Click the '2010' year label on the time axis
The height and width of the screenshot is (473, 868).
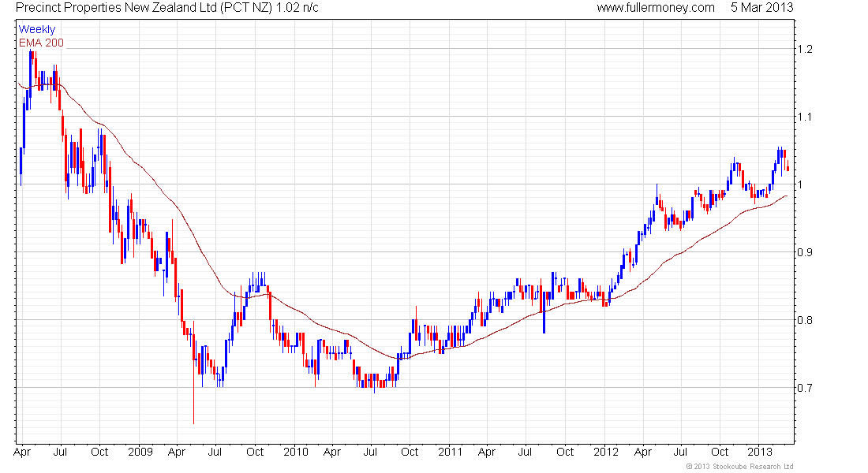tap(296, 452)
